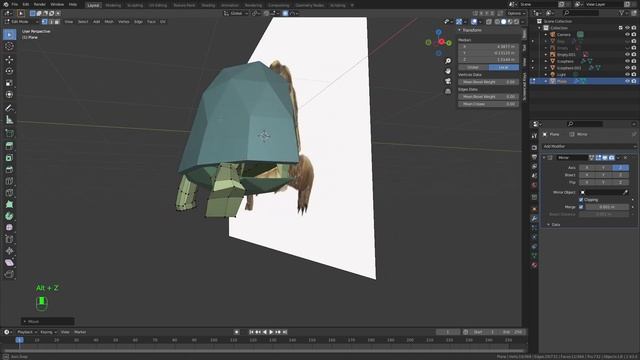Select the 3D Cursor tool
The image size is (640, 360).
pos(9,46)
